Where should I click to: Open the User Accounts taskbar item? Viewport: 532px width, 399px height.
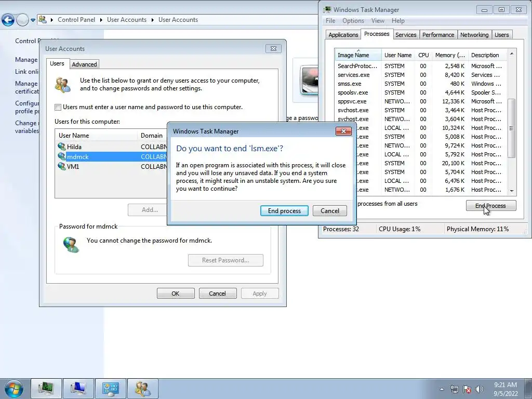point(143,389)
